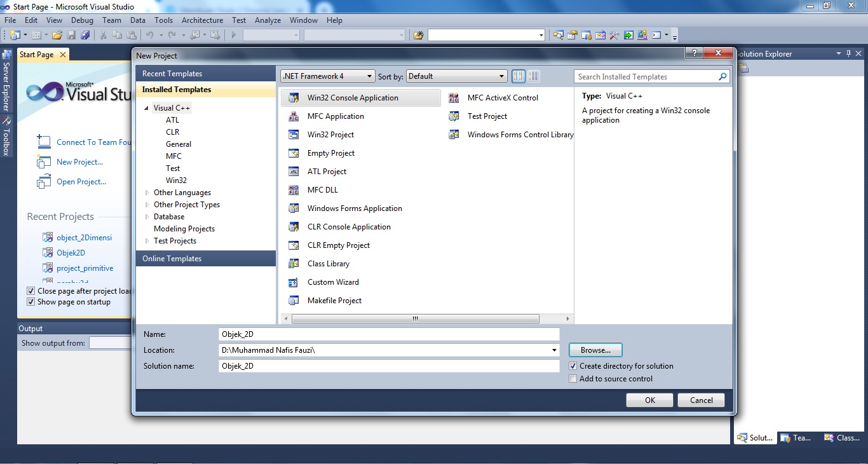Screen dimensions: 868x464
Task: Enable Add to source control
Action: pos(573,378)
